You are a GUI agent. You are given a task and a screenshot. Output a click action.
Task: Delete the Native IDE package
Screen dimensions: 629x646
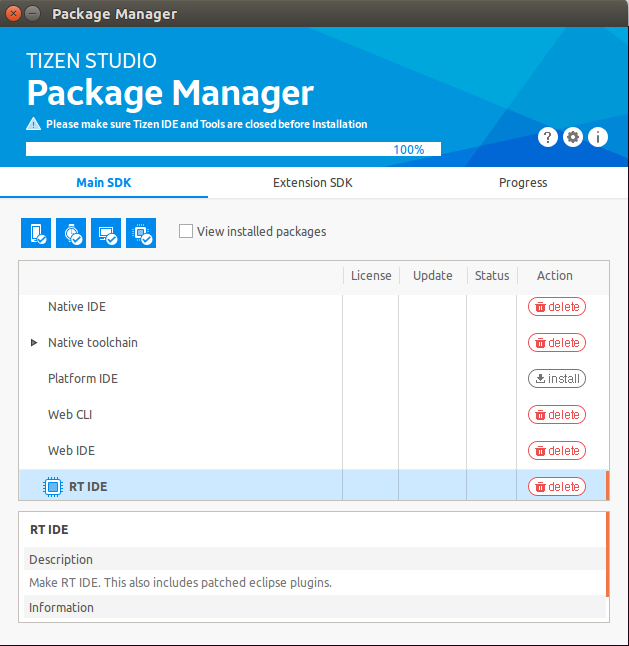click(x=557, y=307)
